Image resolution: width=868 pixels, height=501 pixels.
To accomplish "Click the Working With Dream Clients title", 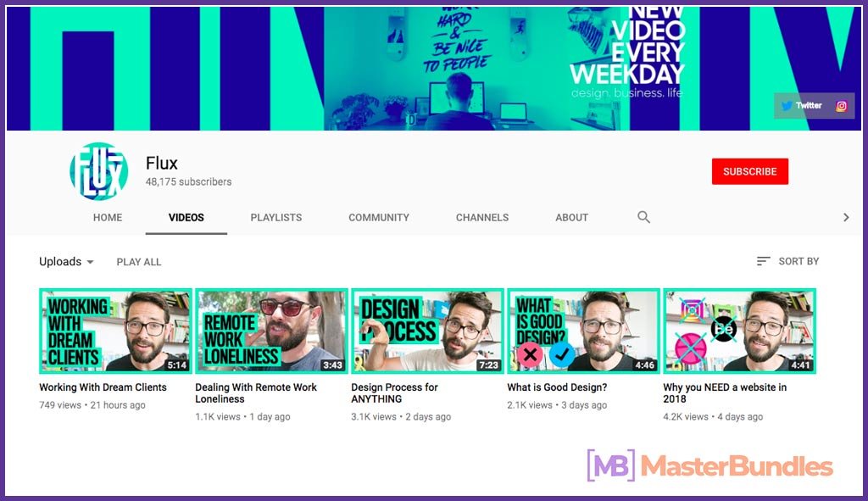I will coord(103,387).
